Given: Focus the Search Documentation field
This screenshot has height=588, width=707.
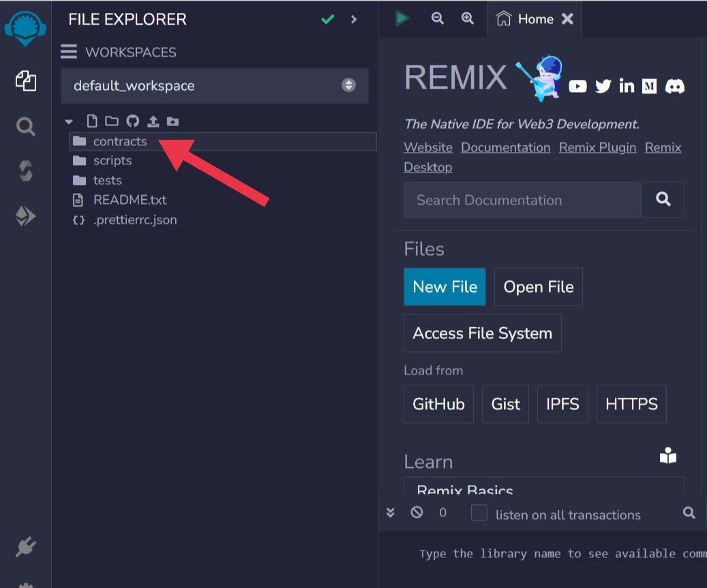Looking at the screenshot, I should click(x=523, y=200).
